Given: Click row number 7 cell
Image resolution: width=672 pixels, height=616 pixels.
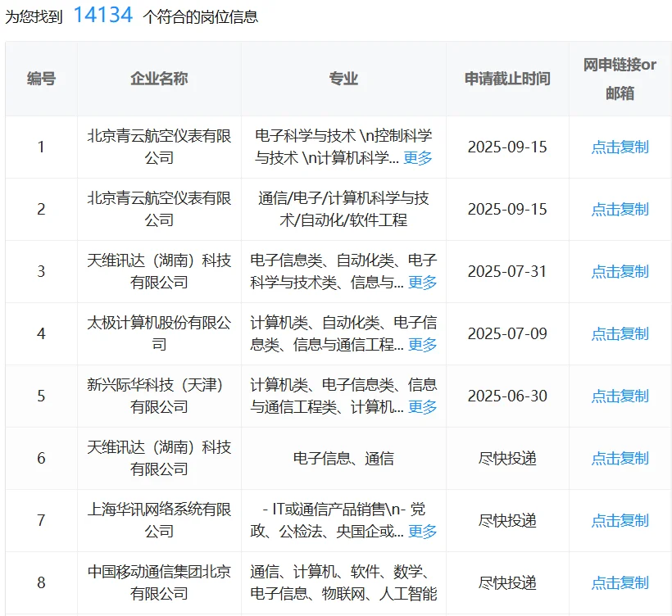Looking at the screenshot, I should pos(41,520).
